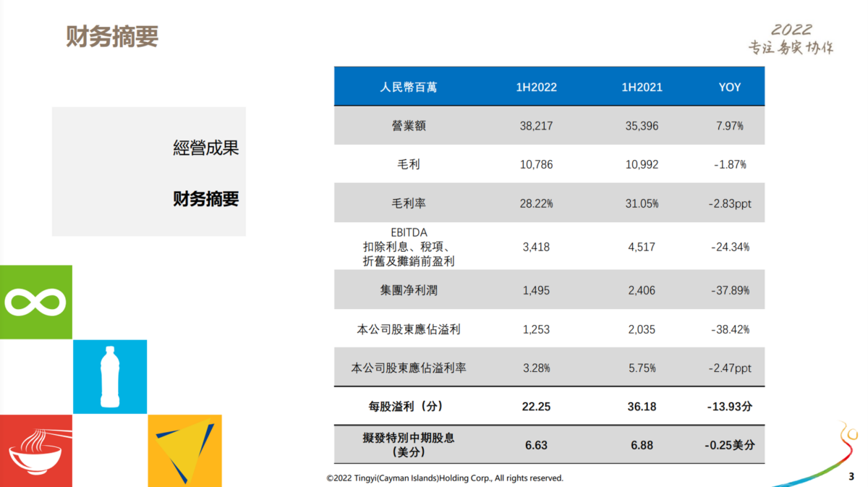
Task: Click the -2.47ppt value
Action: coord(730,368)
